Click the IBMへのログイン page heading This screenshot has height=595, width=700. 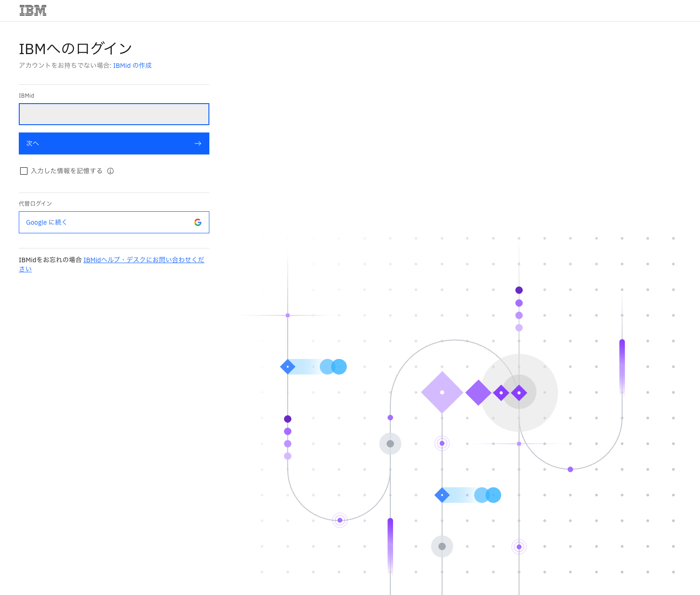point(76,49)
